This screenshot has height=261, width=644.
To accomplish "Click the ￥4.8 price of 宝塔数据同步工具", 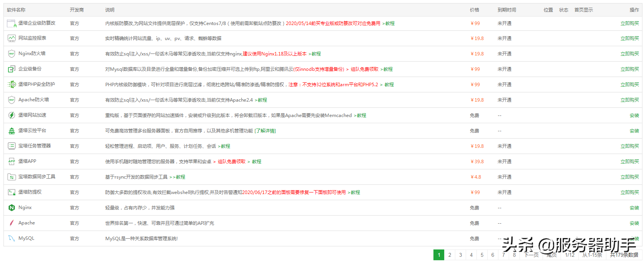I will 476,177.
